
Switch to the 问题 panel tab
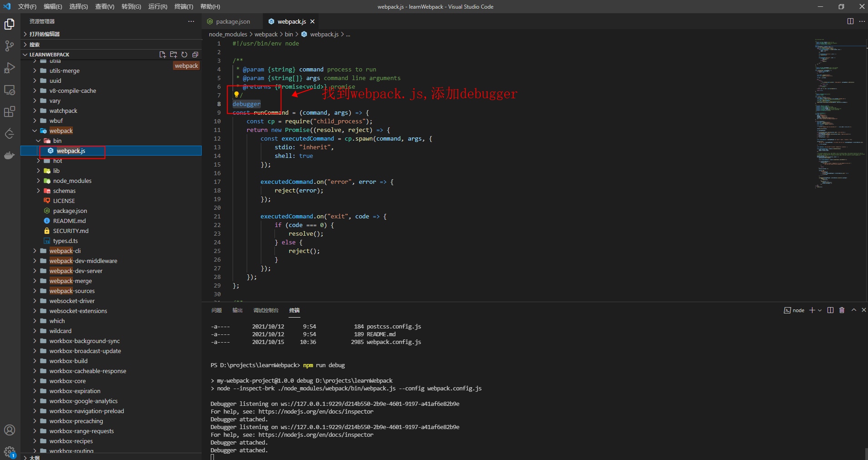tap(217, 310)
